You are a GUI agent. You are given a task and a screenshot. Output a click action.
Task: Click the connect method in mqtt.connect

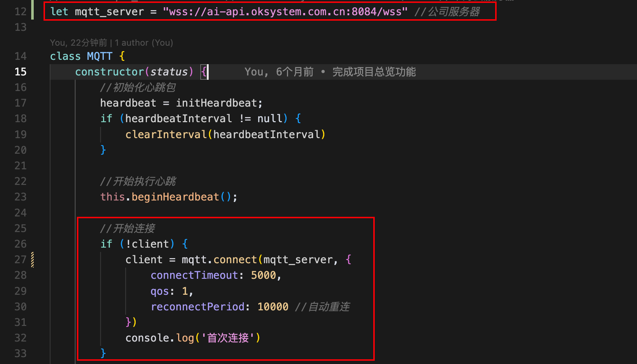[235, 260]
